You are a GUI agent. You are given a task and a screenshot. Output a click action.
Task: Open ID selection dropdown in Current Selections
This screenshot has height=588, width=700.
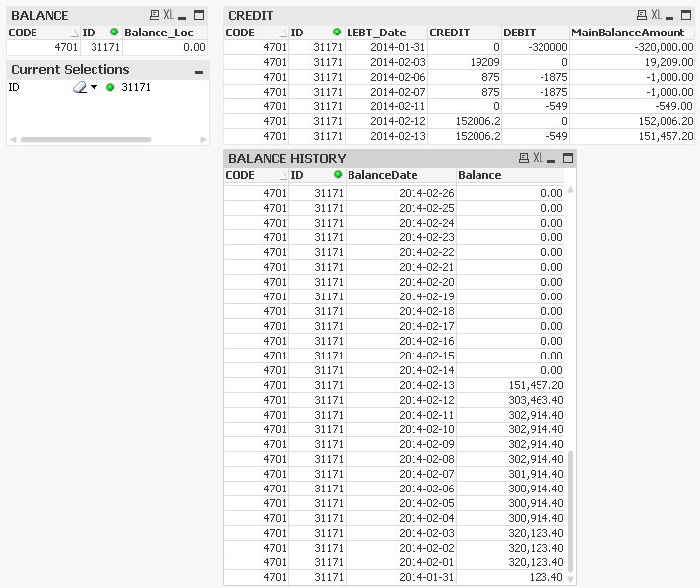point(94,86)
